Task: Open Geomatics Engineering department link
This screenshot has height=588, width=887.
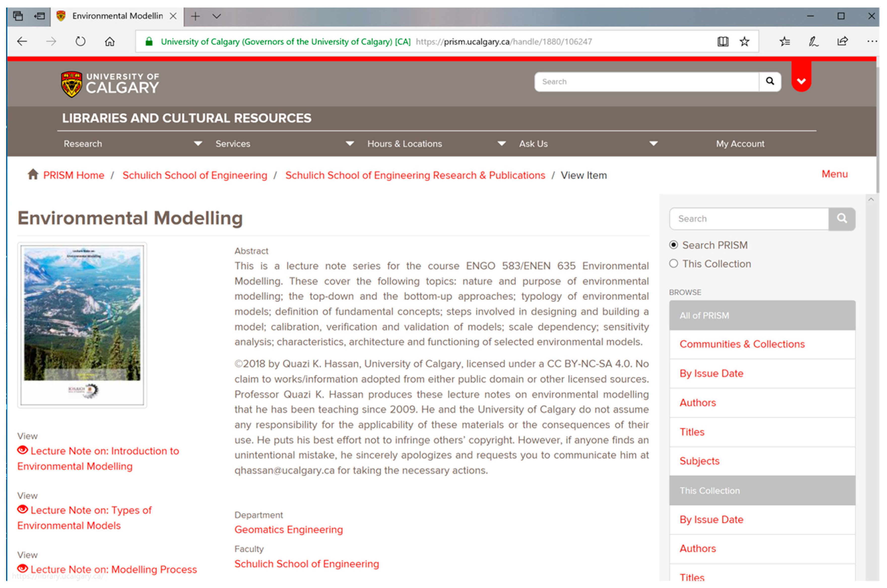Action: pos(289,530)
